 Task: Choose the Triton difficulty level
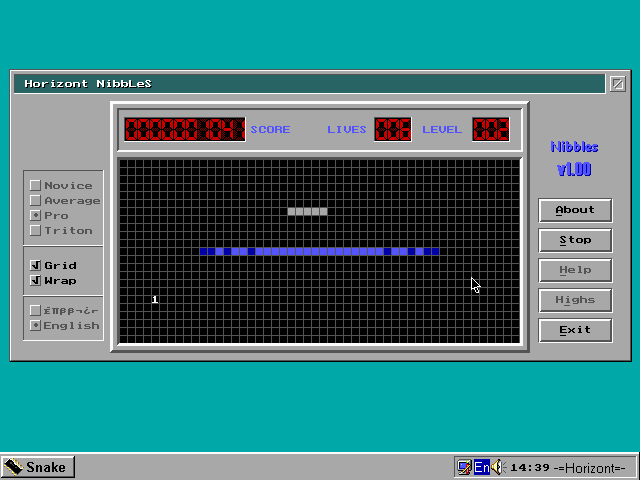tap(36, 231)
